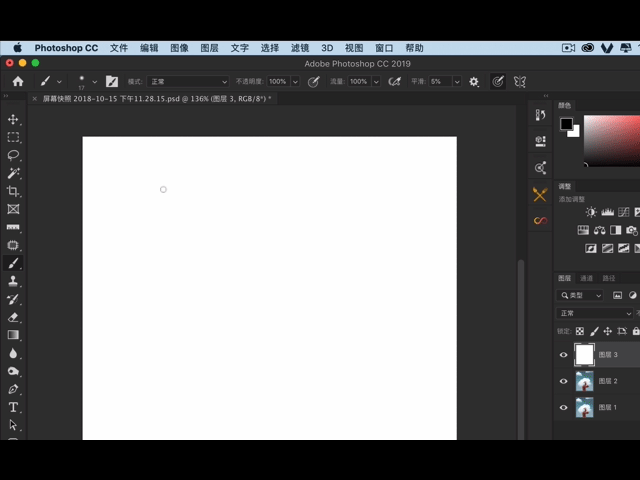This screenshot has width=640, height=480.
Task: Toggle the brush settings panel icon
Action: (112, 81)
